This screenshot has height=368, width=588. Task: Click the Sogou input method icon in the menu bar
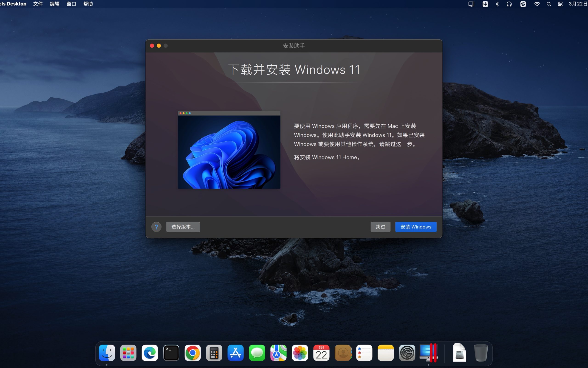pos(523,4)
